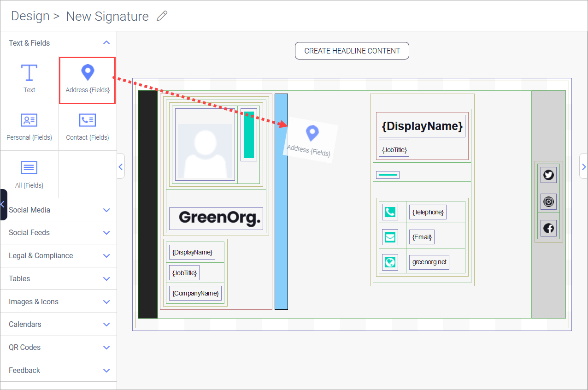This screenshot has width=588, height=390.
Task: Click the Twitter icon in the signature
Action: [548, 175]
